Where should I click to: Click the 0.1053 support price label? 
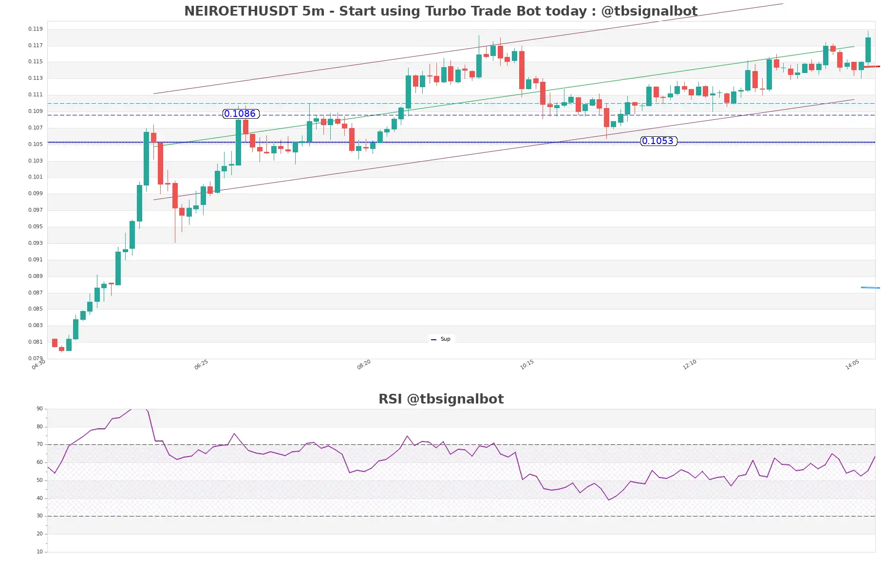coord(658,141)
